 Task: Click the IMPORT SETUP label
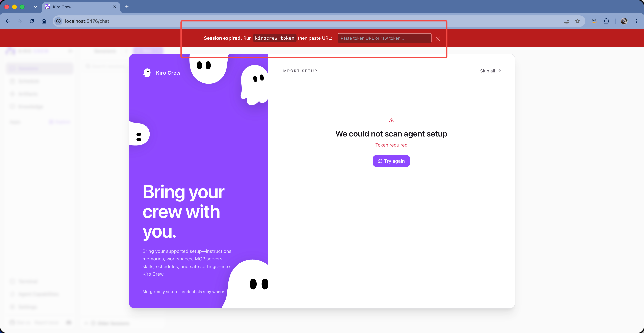[x=299, y=71]
